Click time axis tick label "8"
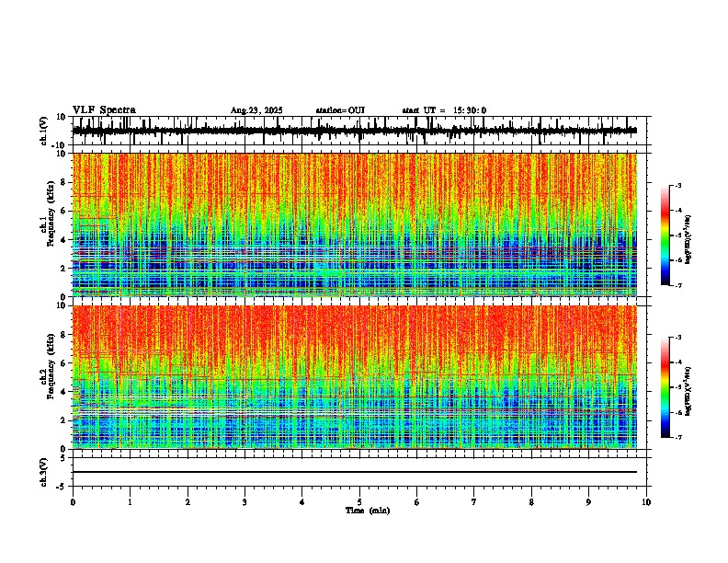 pos(531,502)
